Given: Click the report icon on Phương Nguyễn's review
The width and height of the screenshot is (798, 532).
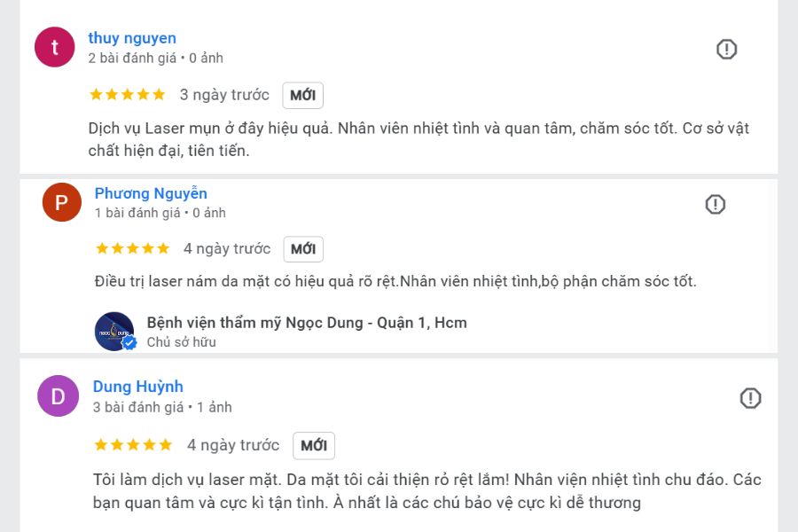Looking at the screenshot, I should [716, 204].
